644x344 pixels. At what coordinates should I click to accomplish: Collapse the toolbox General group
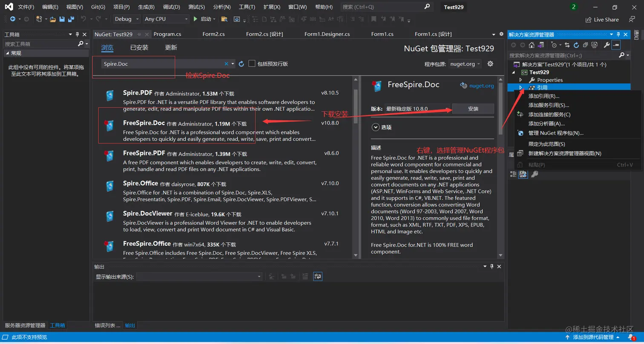tap(7, 53)
